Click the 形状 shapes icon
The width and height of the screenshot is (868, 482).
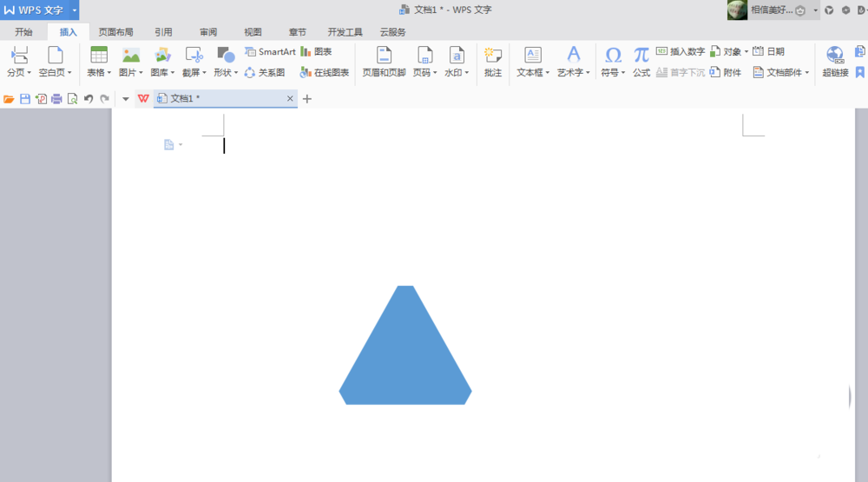click(x=226, y=56)
